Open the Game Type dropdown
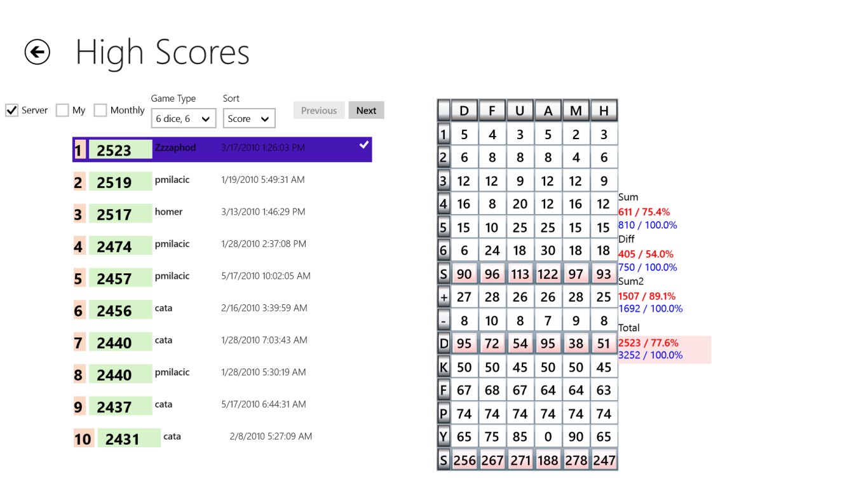868x488 pixels. click(x=184, y=119)
